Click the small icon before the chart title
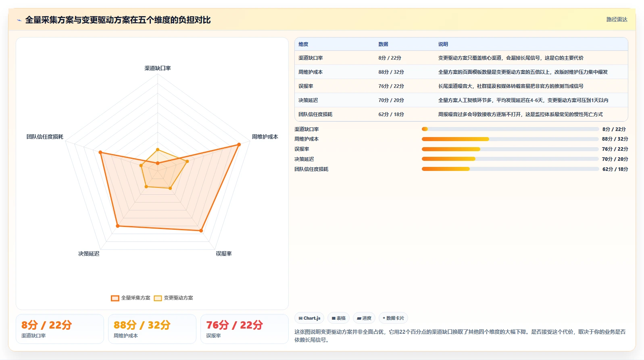The width and height of the screenshot is (644, 360). click(19, 20)
